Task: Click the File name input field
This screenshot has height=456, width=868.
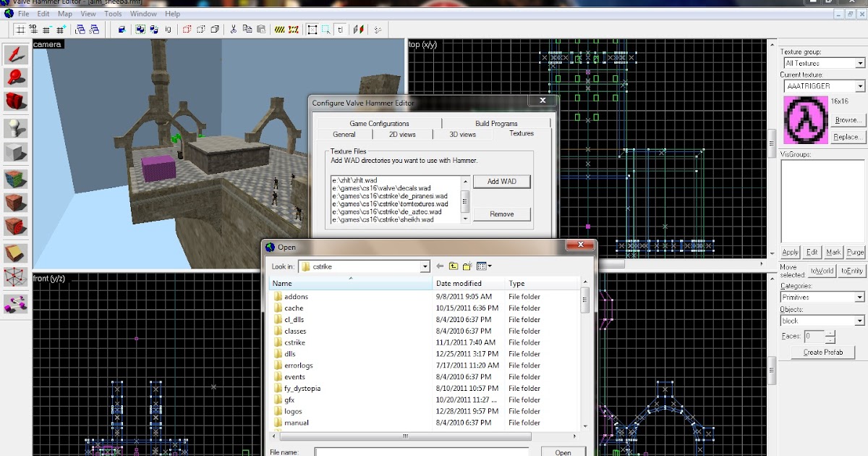Action: tap(421, 452)
